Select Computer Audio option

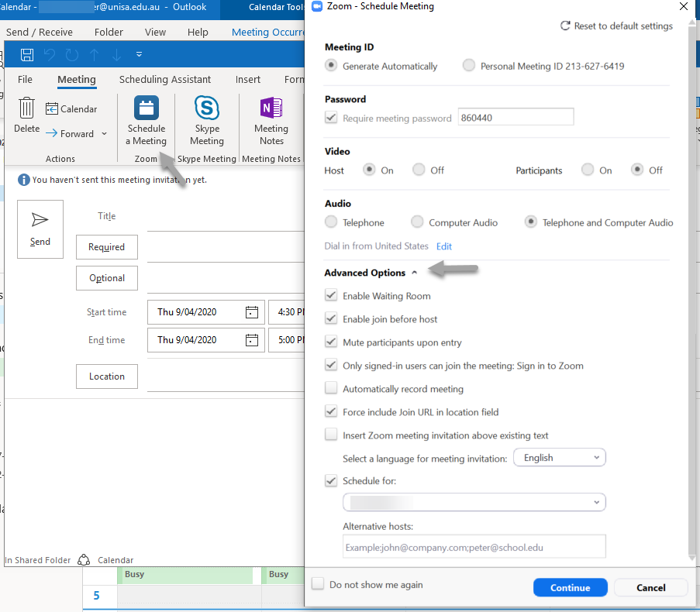(417, 222)
